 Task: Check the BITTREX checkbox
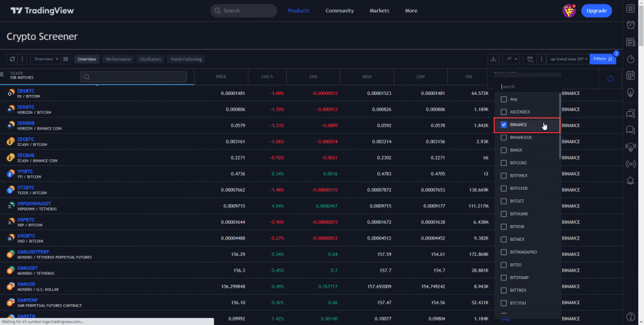(x=504, y=290)
